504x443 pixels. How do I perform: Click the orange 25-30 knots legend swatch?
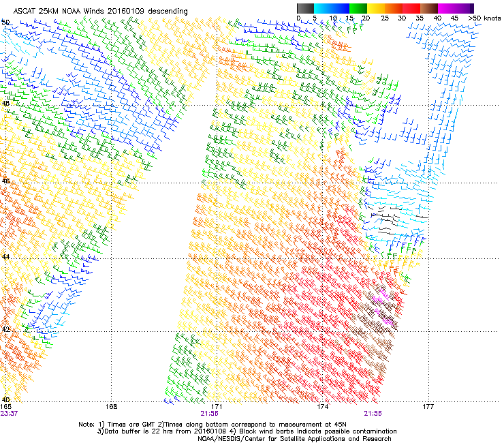coord(394,8)
